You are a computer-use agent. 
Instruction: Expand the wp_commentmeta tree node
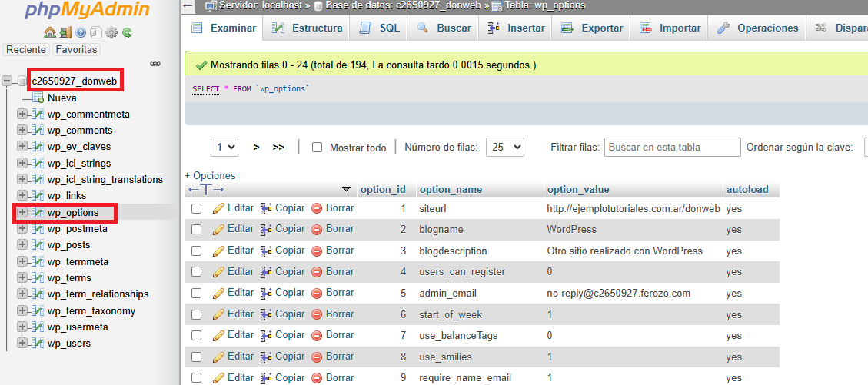click(22, 115)
